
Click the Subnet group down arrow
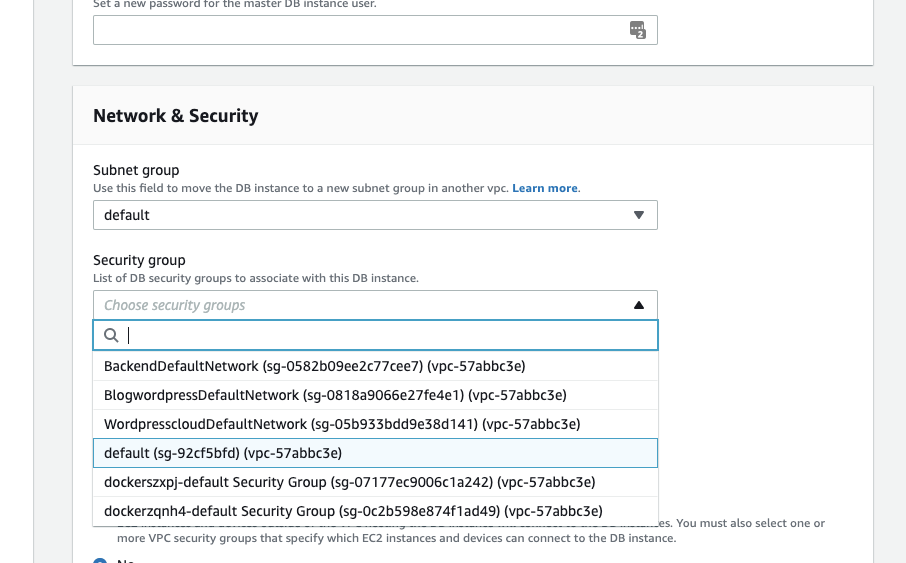[639, 215]
